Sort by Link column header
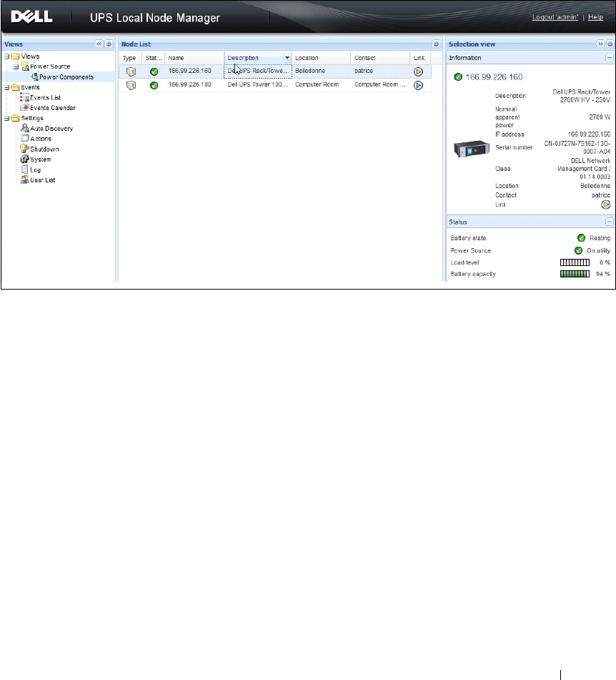The height and width of the screenshot is (680, 616). (x=420, y=58)
